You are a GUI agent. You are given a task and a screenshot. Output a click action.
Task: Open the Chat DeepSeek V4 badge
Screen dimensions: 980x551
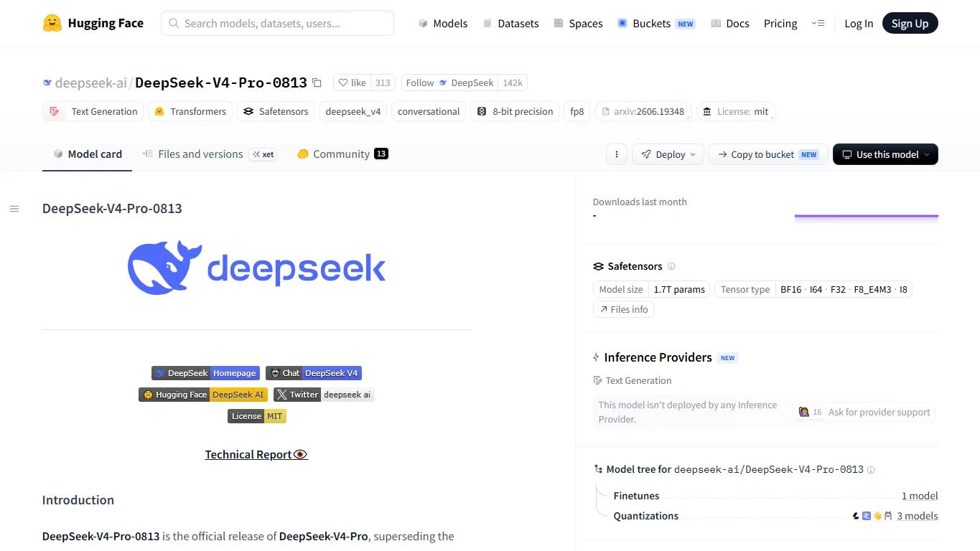[x=314, y=373]
